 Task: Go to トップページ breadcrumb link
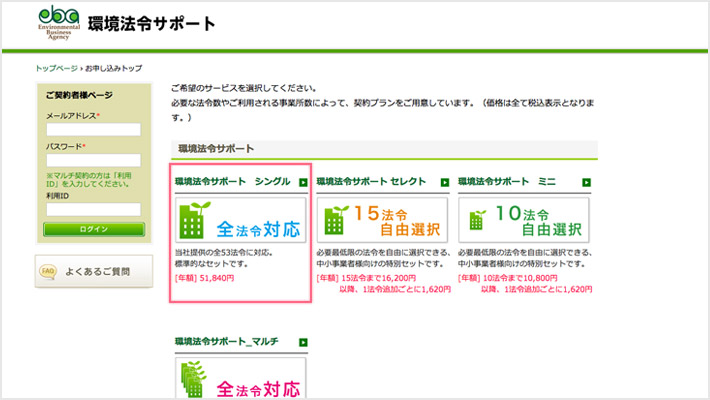56,68
